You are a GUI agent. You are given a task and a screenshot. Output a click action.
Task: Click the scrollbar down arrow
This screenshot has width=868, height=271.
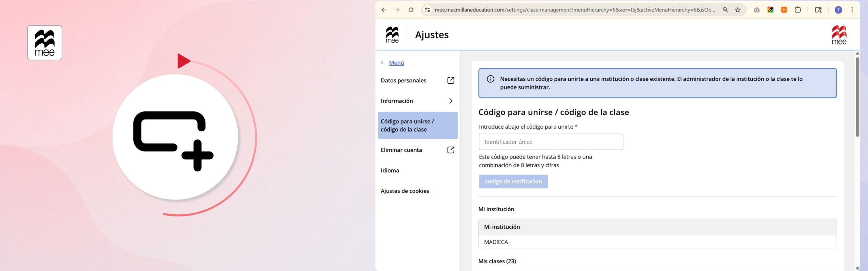point(857,268)
